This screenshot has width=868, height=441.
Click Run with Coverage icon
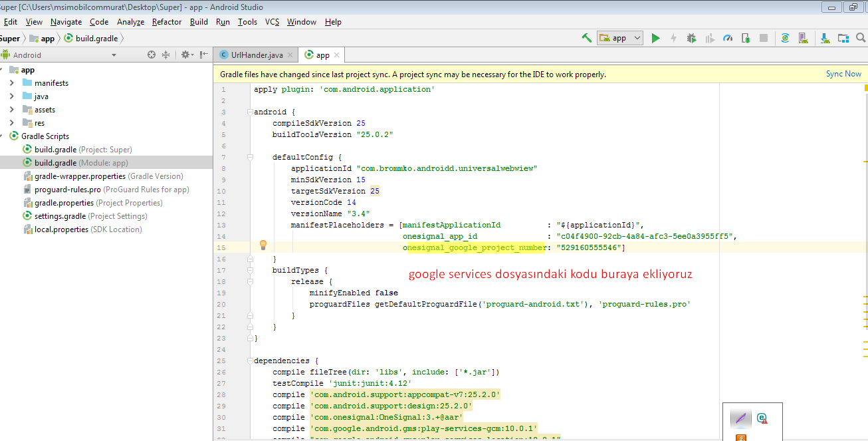710,39
